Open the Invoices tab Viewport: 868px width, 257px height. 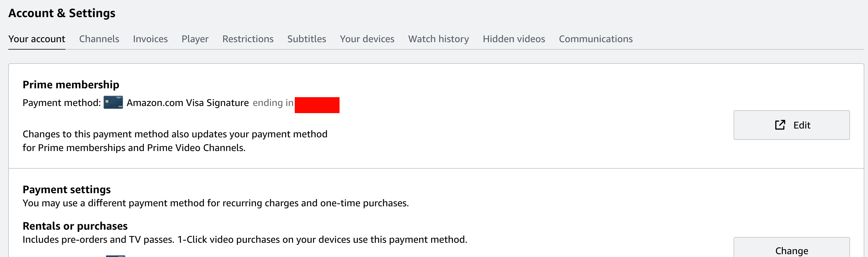150,39
